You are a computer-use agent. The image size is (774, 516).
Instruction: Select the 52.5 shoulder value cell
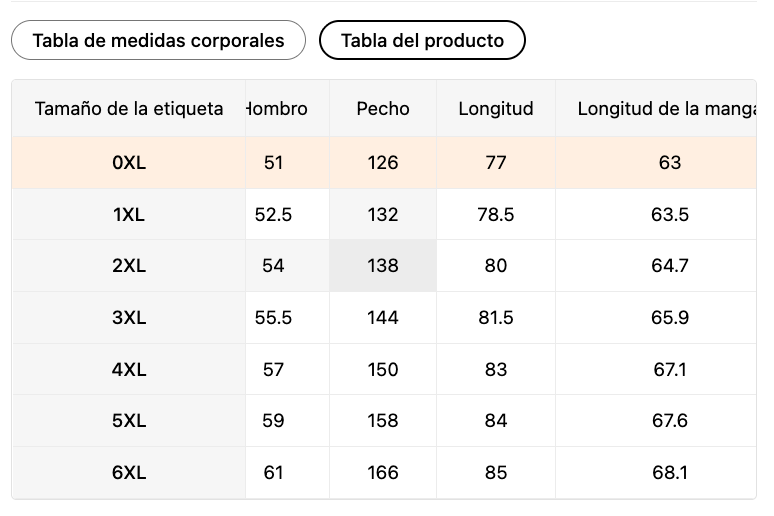point(274,214)
